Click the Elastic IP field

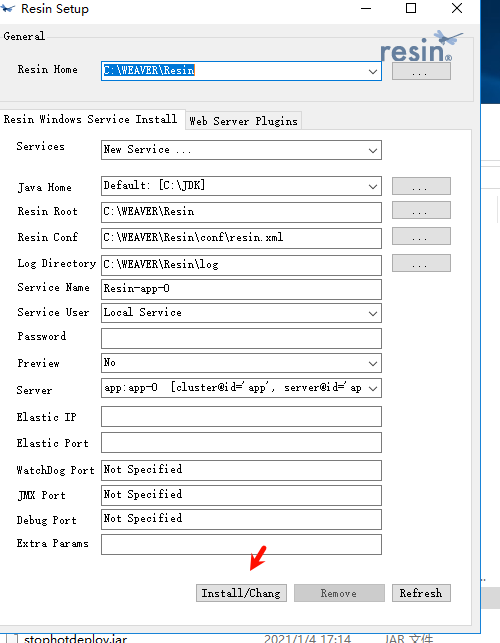click(241, 417)
